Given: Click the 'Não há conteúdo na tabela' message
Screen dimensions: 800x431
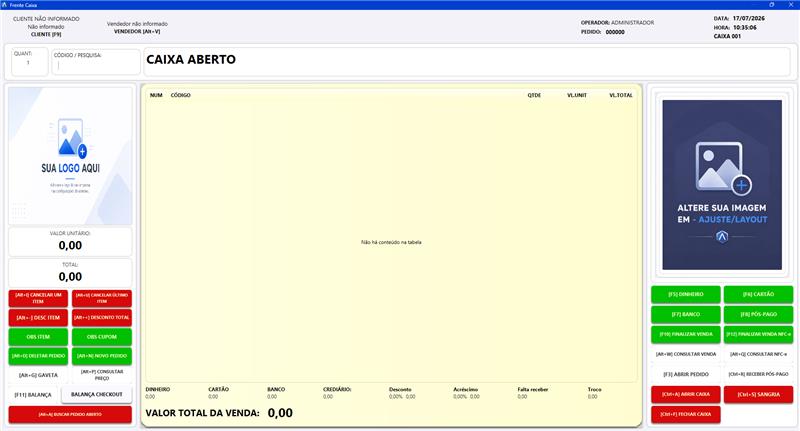Looking at the screenshot, I should tap(391, 242).
